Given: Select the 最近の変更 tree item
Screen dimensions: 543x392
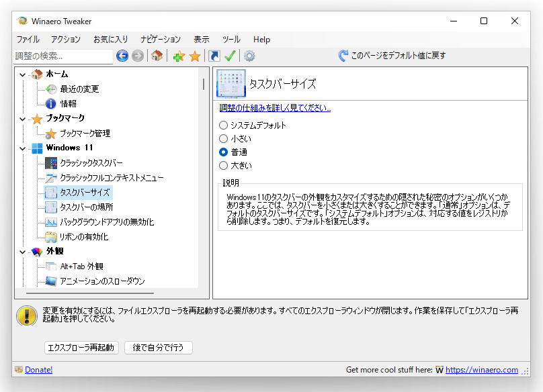Looking at the screenshot, I should point(79,89).
